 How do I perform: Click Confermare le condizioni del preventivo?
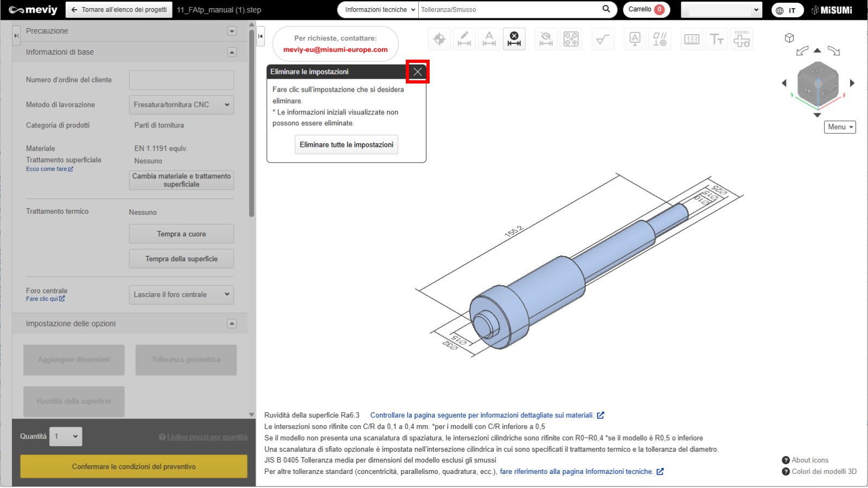(x=133, y=466)
